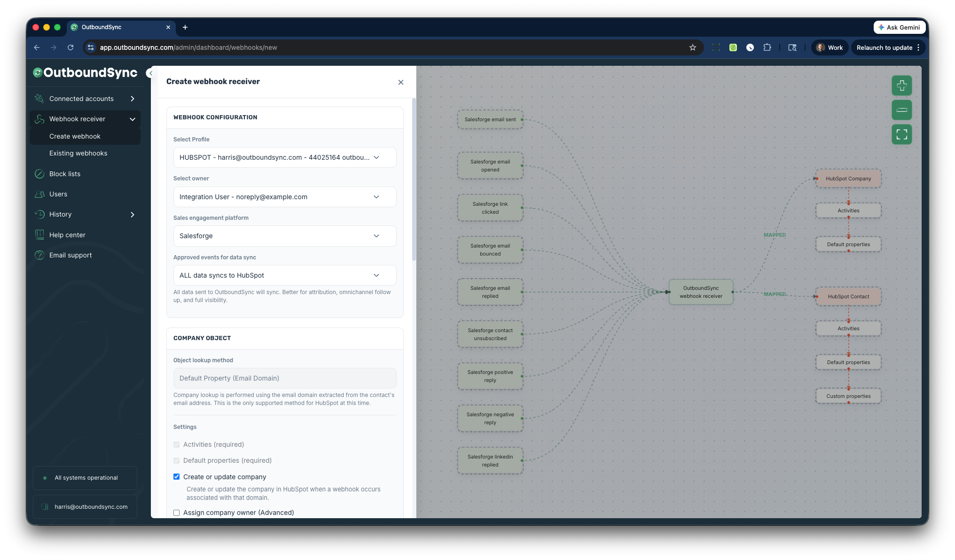Click the Ask Gemini button
The width and height of the screenshot is (955, 560).
coord(899,27)
